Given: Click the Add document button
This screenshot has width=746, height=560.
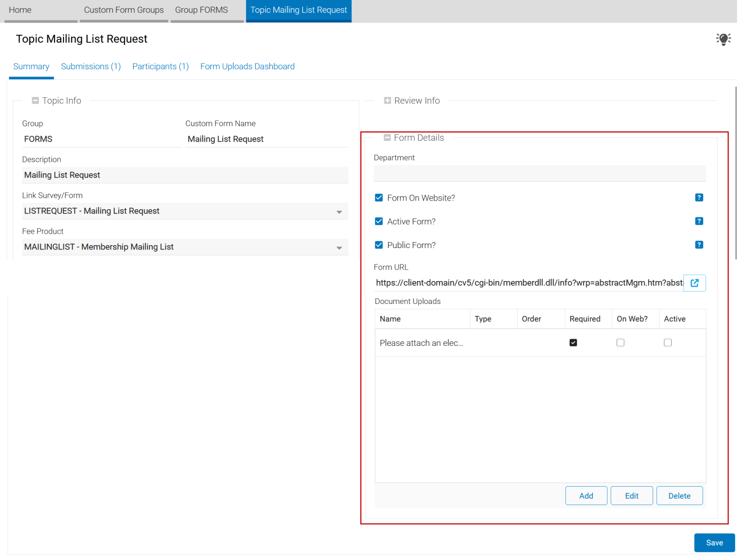Looking at the screenshot, I should [x=586, y=496].
